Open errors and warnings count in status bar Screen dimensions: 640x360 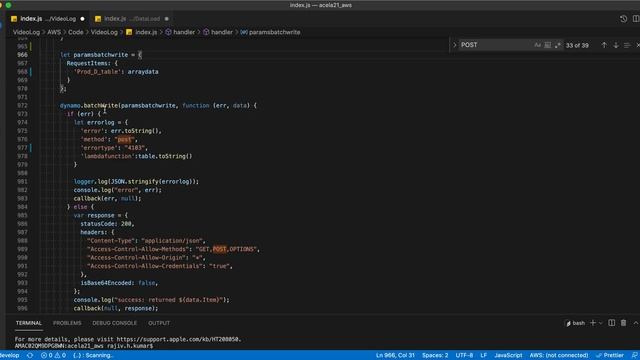[53, 356]
